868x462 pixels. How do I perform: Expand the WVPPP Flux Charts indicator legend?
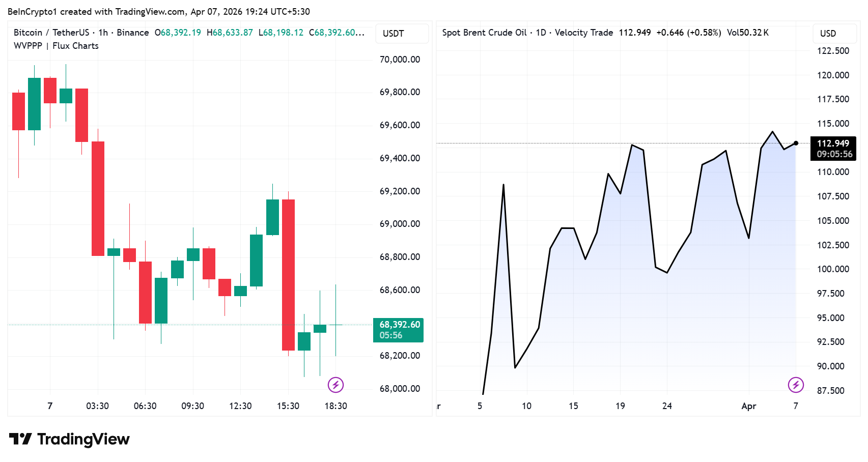click(56, 46)
